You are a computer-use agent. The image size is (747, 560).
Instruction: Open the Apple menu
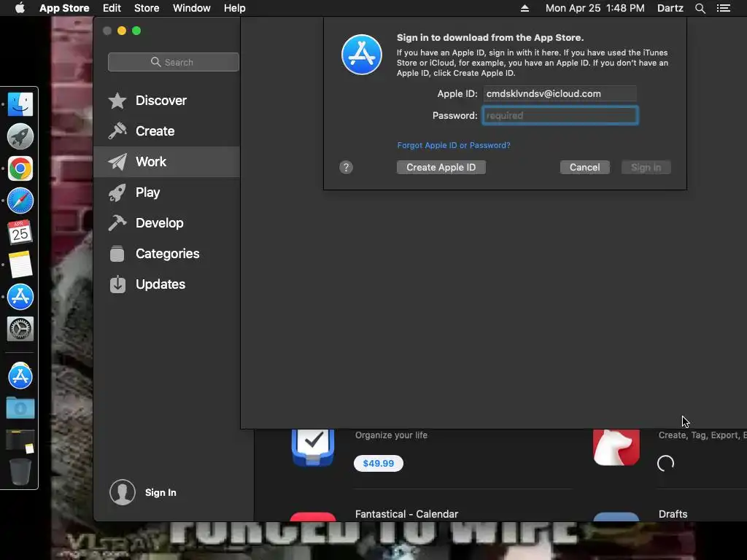[20, 8]
